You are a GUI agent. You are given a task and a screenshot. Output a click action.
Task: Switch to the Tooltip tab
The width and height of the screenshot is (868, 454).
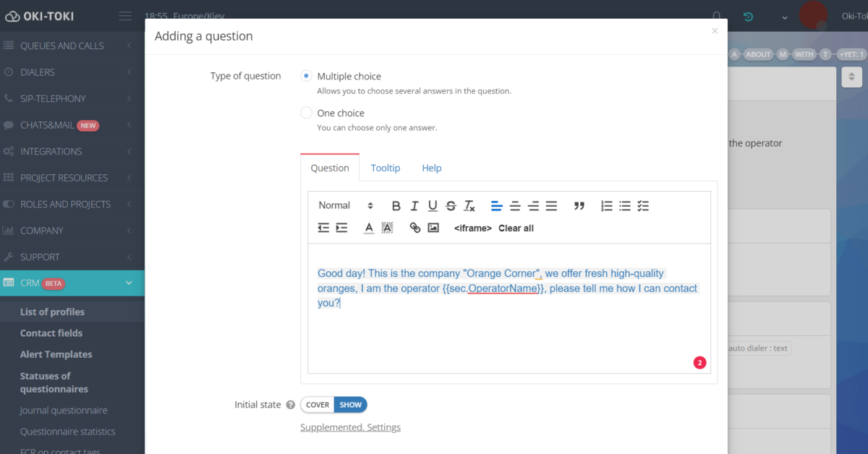click(385, 168)
